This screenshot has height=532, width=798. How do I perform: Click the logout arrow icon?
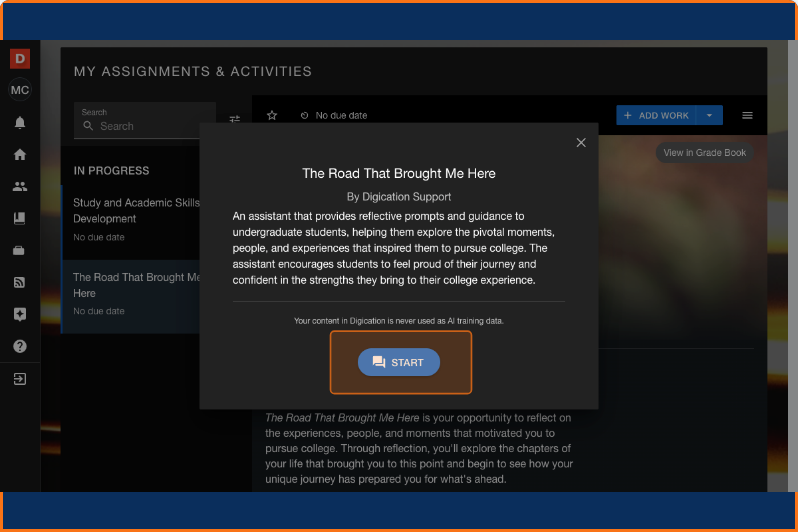tap(20, 379)
